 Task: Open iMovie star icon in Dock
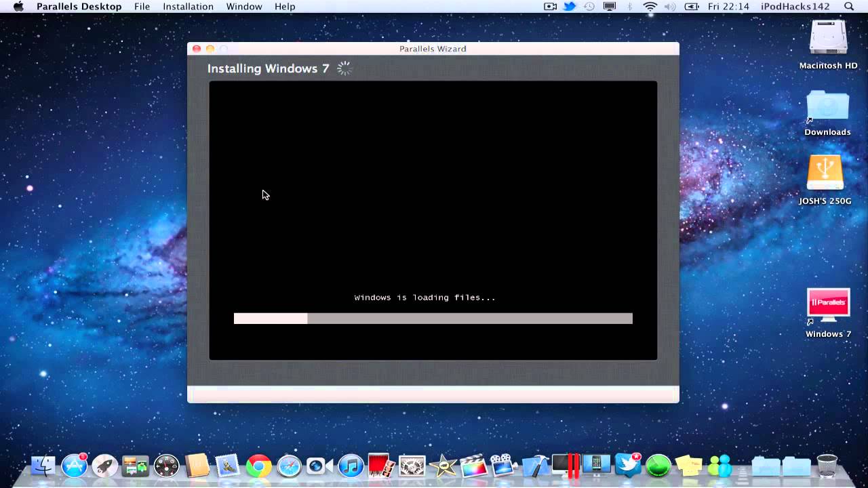443,465
